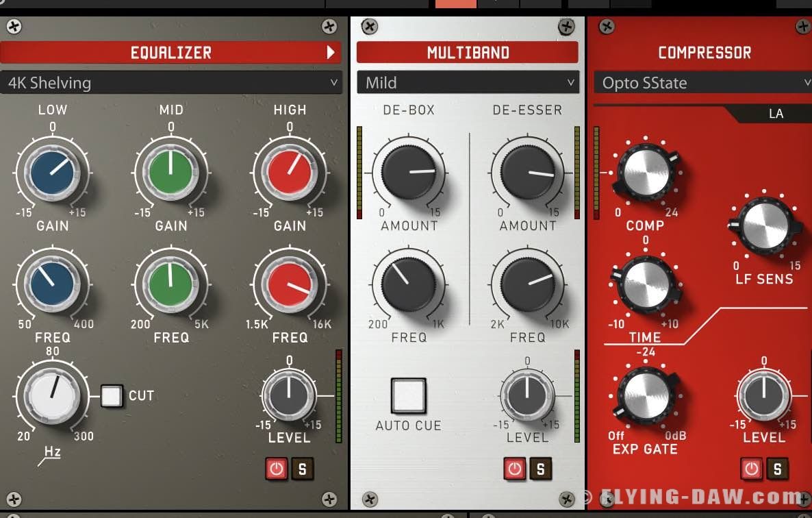
Task: Click the MULTIBAND module header
Action: [x=468, y=53]
